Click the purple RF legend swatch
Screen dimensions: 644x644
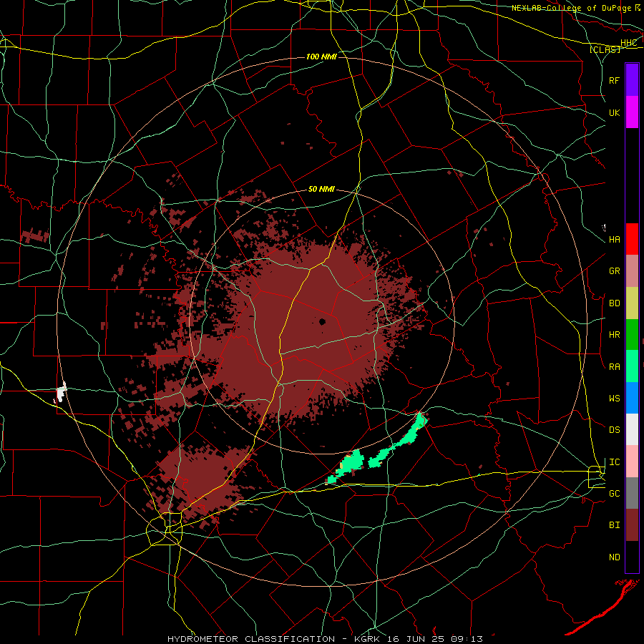632,80
